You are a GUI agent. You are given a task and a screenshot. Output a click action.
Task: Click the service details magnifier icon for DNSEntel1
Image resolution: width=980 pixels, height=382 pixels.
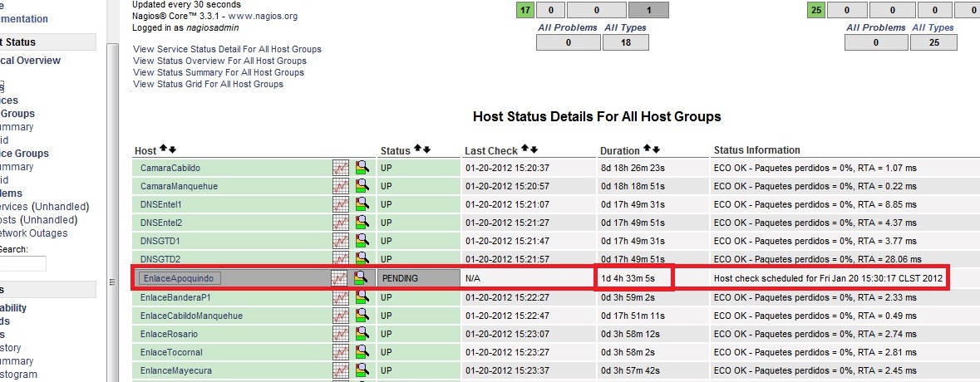click(x=362, y=204)
